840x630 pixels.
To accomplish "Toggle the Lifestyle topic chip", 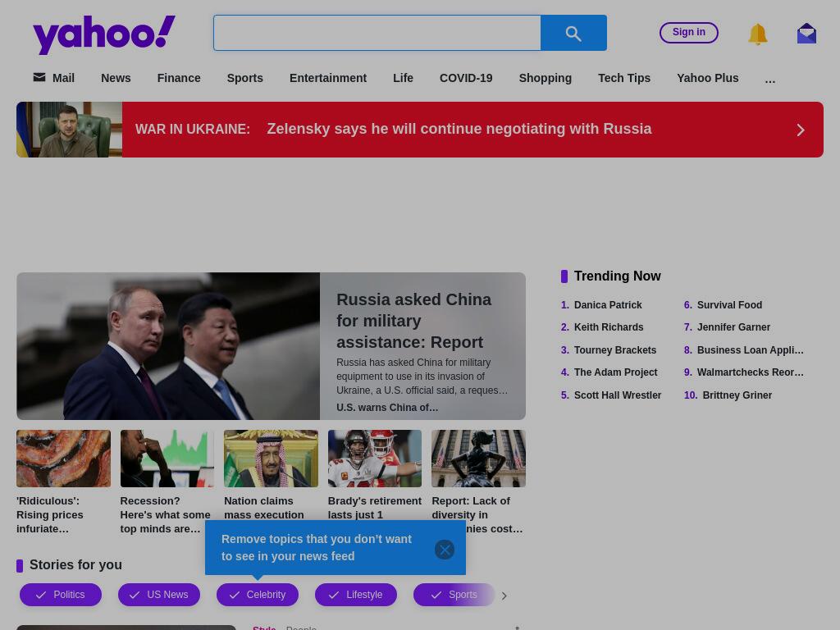I will tap(356, 595).
